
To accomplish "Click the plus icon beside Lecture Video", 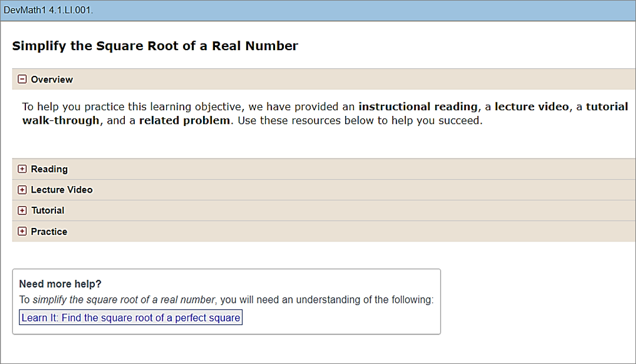I will click(x=22, y=190).
